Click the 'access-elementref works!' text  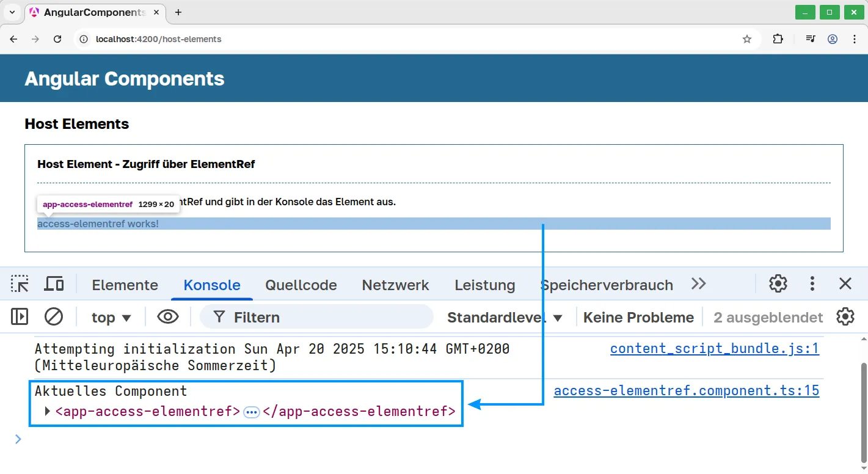click(98, 224)
